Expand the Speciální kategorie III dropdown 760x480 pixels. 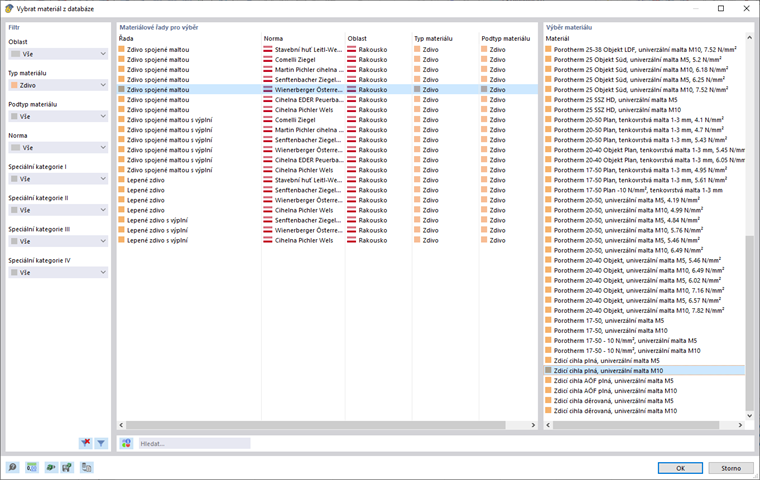(x=58, y=241)
